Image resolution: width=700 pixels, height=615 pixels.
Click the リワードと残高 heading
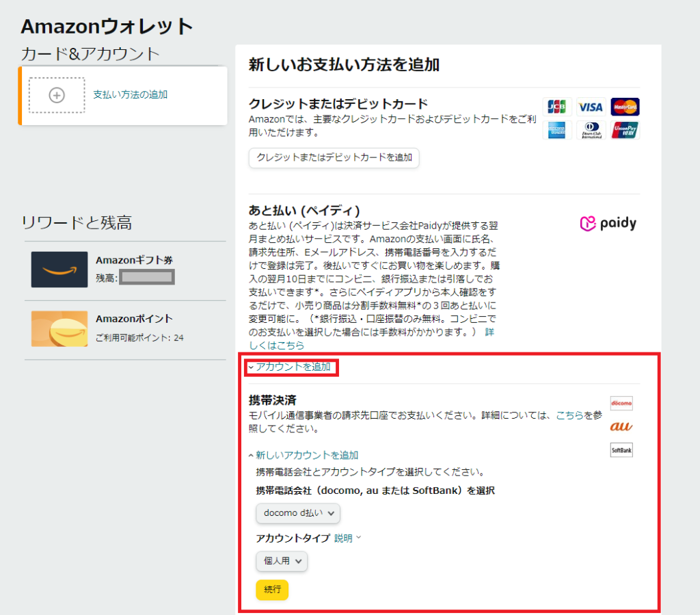pos(77,222)
